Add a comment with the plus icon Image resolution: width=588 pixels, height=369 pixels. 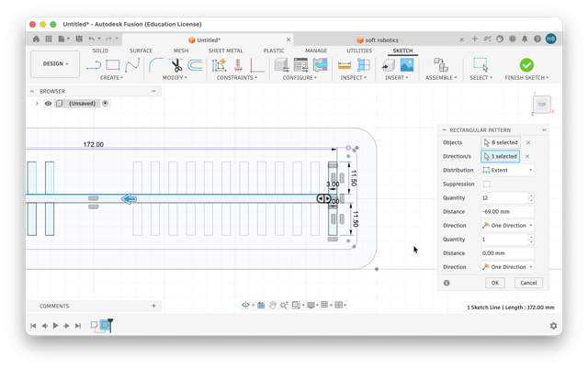(153, 306)
